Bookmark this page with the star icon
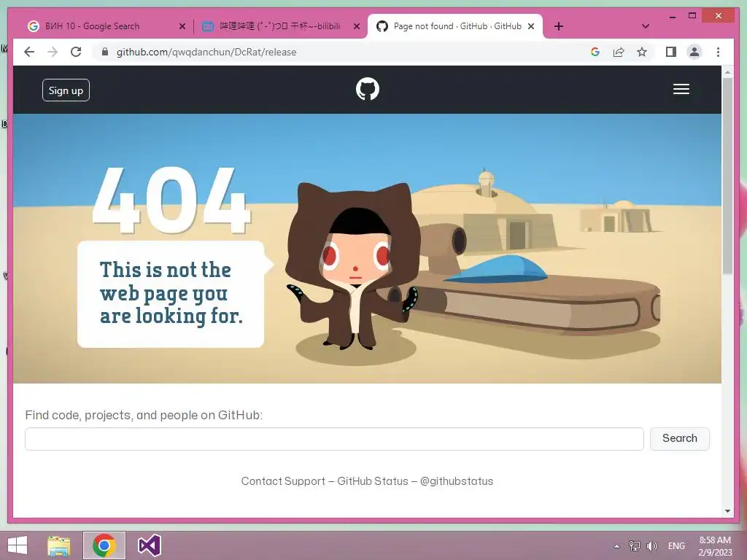 click(x=642, y=52)
